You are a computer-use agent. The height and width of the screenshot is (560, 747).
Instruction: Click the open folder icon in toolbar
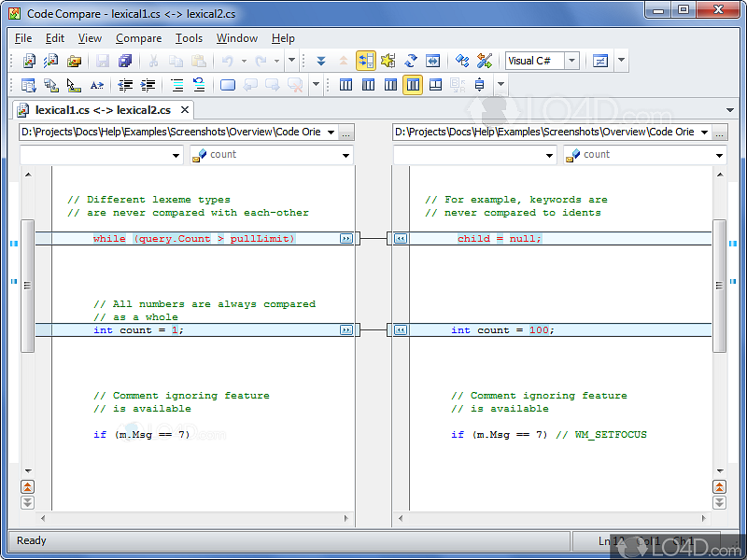(x=73, y=61)
